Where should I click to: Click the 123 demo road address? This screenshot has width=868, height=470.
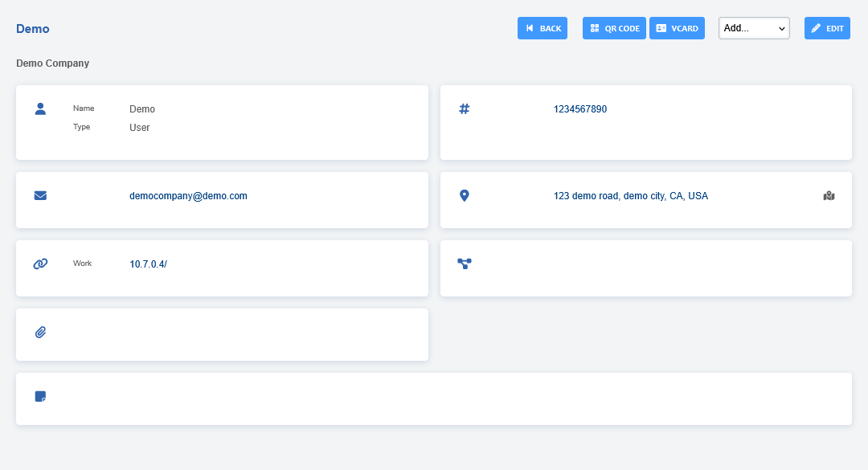tap(630, 196)
